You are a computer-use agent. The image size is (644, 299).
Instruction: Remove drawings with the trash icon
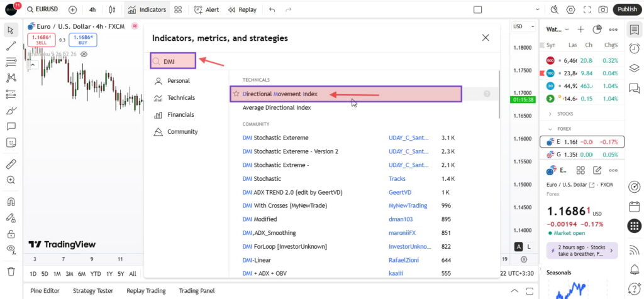(11, 271)
